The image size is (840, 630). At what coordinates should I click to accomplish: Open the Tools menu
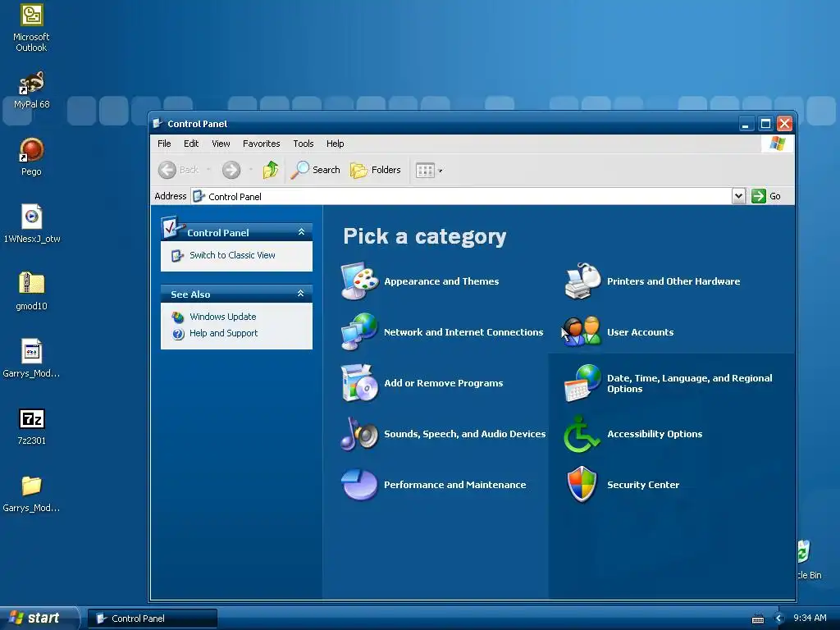(x=304, y=144)
